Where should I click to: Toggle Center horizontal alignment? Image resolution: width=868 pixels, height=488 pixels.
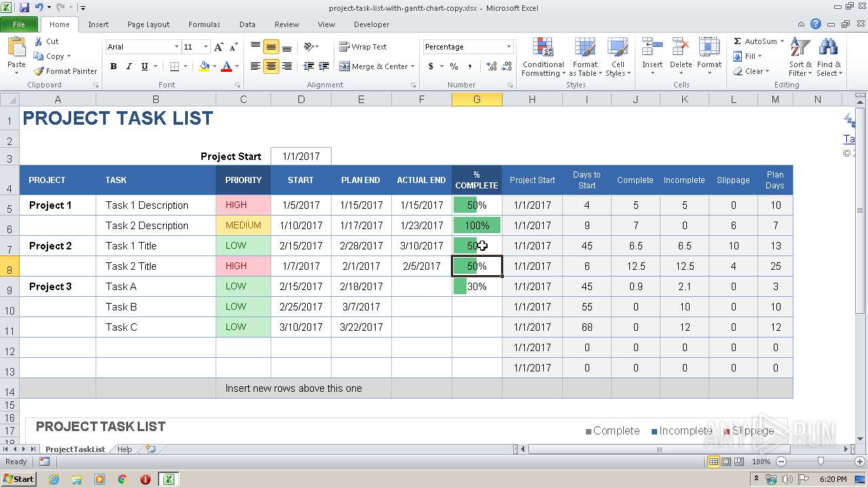(271, 66)
